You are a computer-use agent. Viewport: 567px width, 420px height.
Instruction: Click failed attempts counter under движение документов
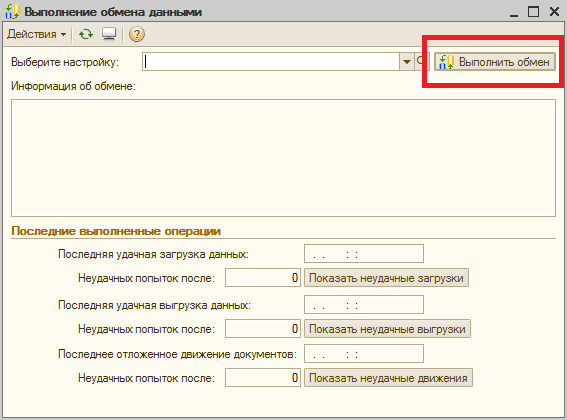coord(263,378)
